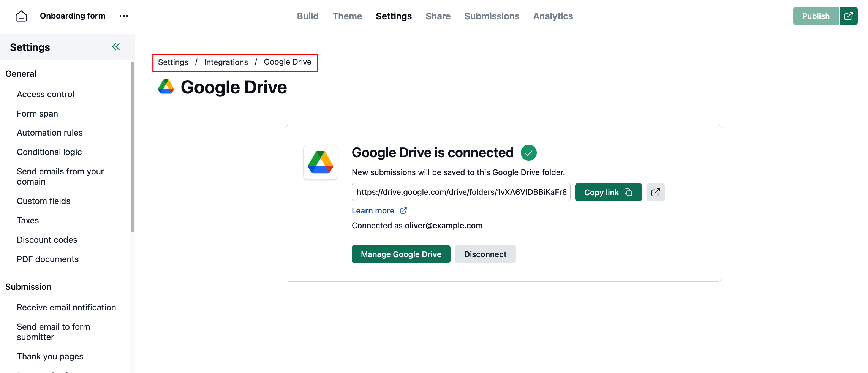Click the Submission section heading
This screenshot has height=373, width=868.
tap(28, 287)
